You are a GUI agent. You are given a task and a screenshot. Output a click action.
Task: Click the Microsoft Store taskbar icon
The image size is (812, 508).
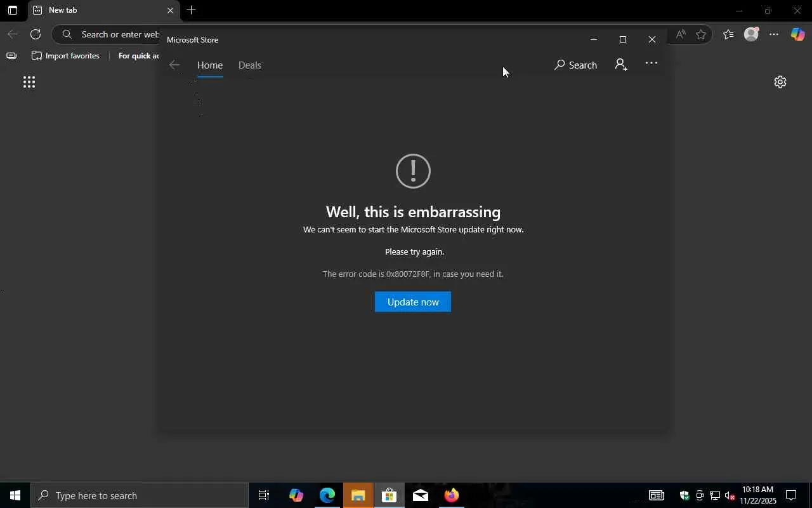(390, 495)
